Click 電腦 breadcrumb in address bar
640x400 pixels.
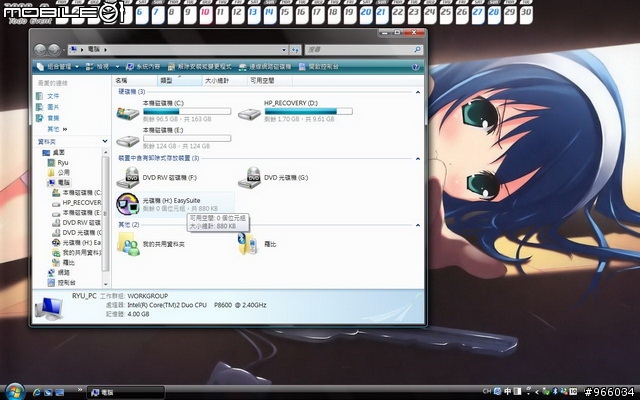94,49
